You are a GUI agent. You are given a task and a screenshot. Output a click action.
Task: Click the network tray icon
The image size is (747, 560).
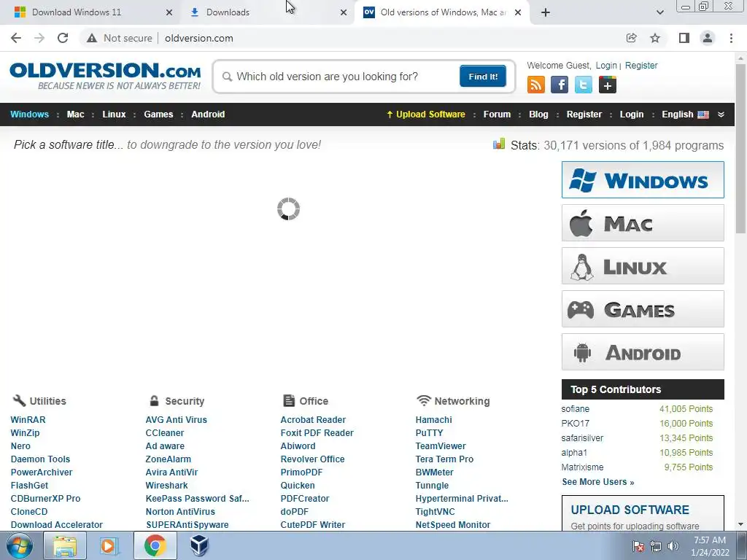click(x=656, y=546)
